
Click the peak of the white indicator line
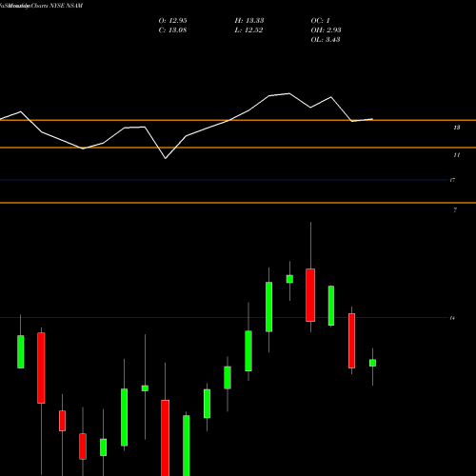point(288,93)
